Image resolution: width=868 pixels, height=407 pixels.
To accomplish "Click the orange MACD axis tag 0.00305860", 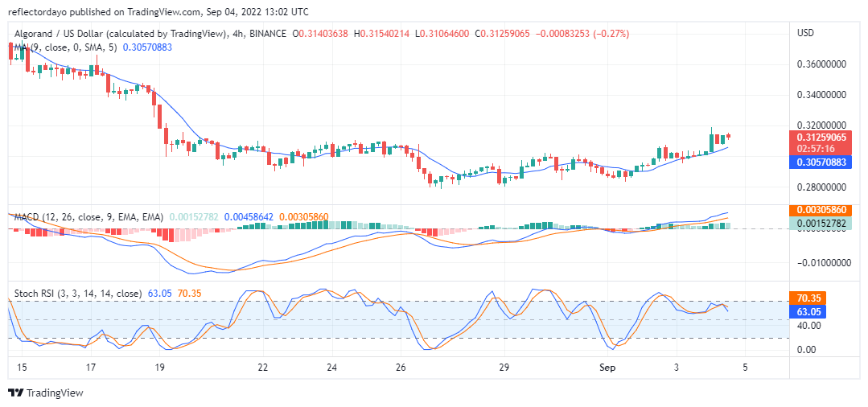I will [821, 211].
